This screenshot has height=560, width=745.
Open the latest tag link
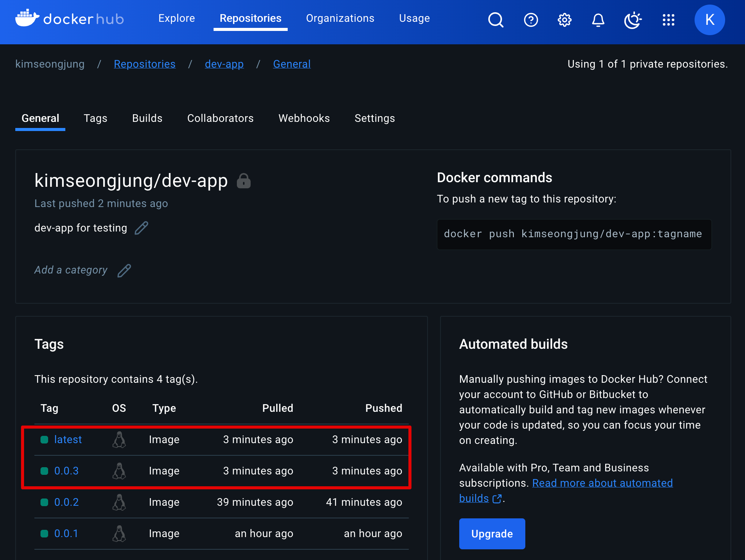tap(68, 440)
